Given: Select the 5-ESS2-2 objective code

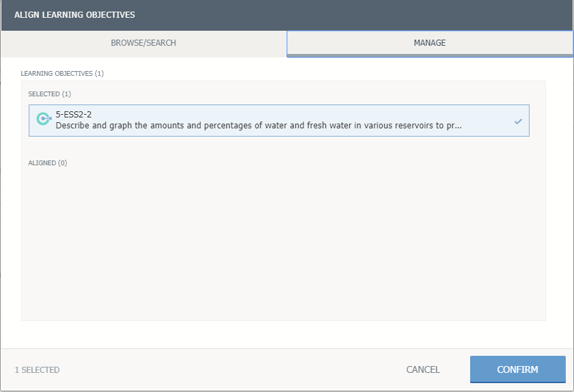Looking at the screenshot, I should click(x=73, y=115).
